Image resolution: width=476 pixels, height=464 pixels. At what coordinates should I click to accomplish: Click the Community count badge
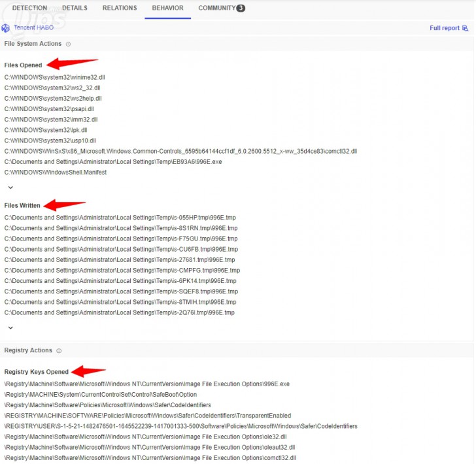[x=241, y=8]
